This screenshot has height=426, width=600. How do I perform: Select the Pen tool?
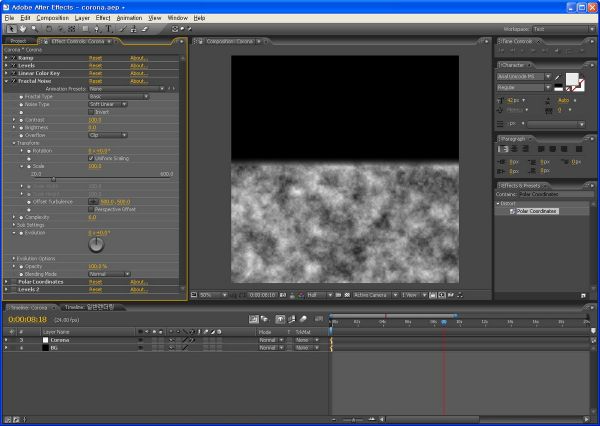coord(97,29)
